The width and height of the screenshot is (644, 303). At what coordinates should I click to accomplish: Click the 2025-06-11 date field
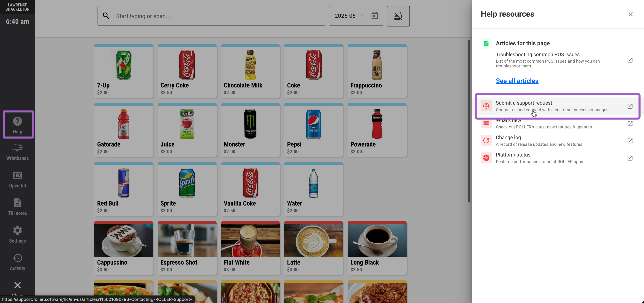(x=349, y=16)
